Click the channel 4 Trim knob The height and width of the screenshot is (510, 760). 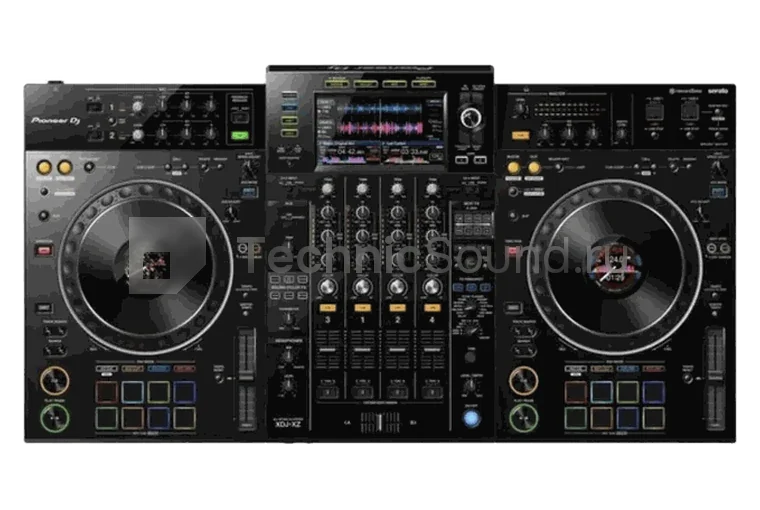[x=432, y=189]
